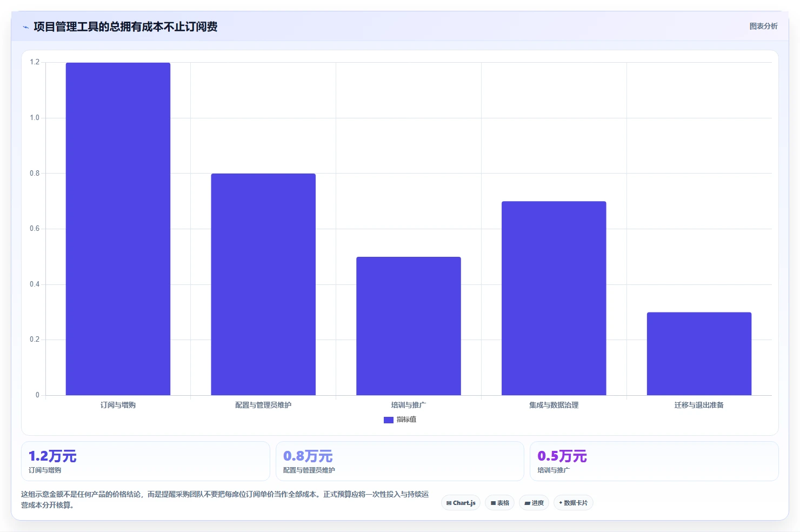The image size is (800, 532).
Task: Click the y-axis value 0.2
Action: coord(35,340)
